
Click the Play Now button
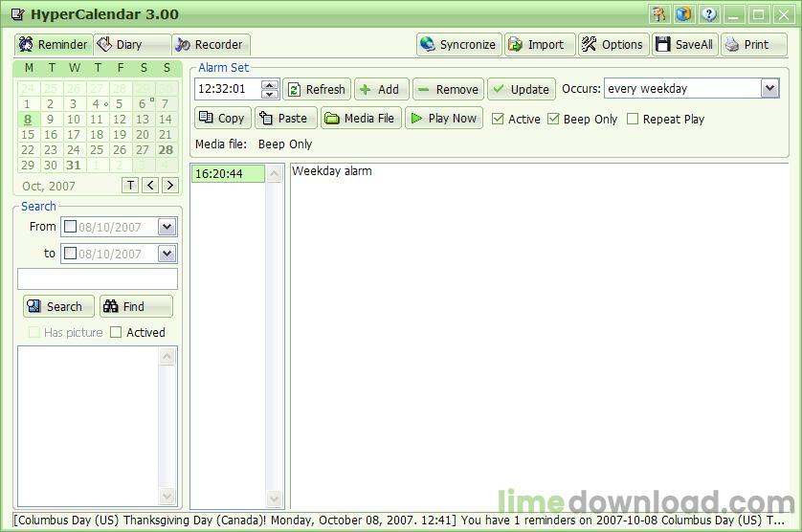click(x=444, y=118)
